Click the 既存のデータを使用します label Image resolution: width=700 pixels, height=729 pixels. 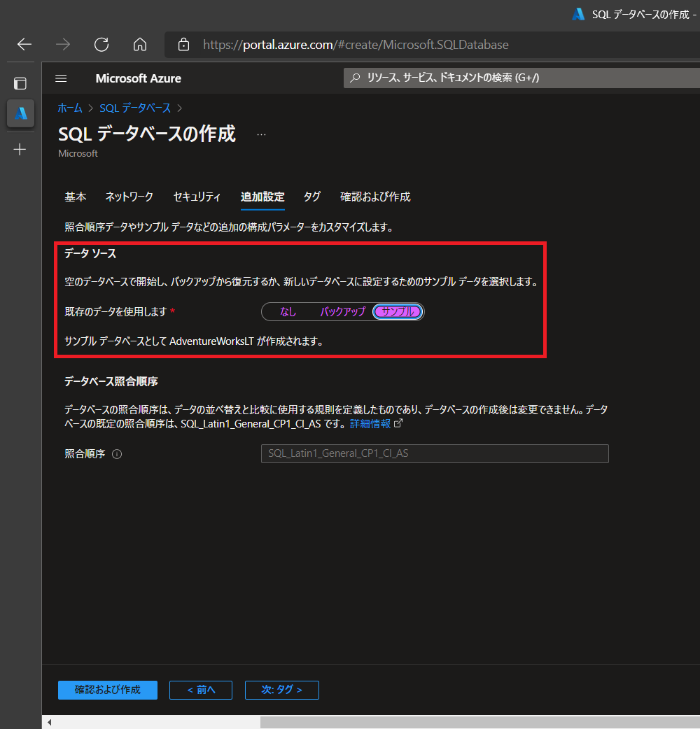(x=115, y=311)
